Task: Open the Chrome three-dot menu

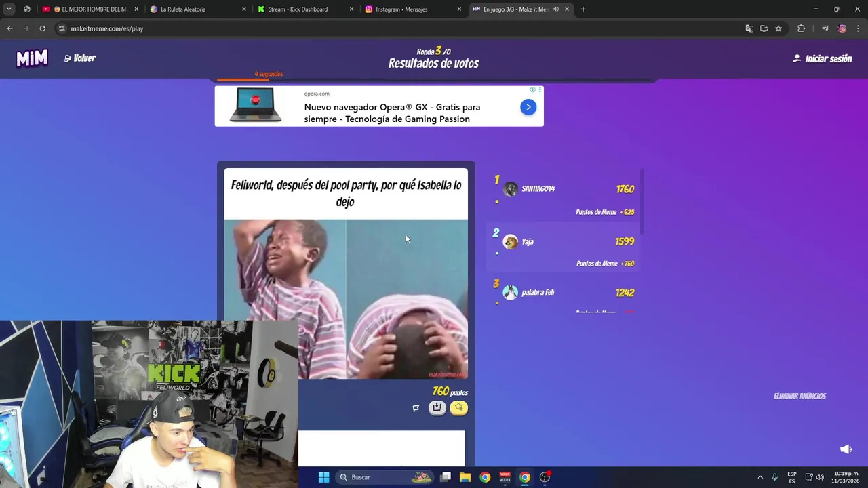Action: click(859, 28)
